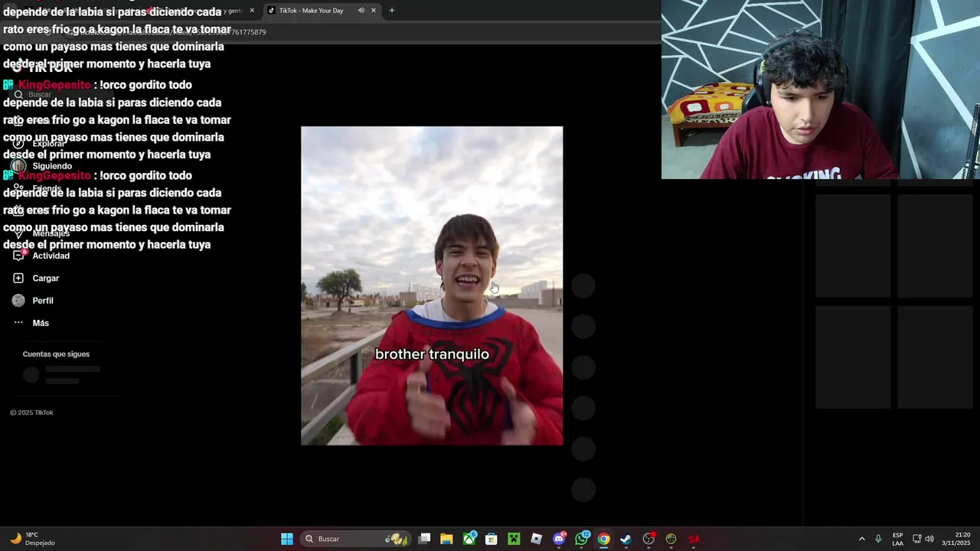Click the Actividad inbox icon
This screenshot has width=980, height=551.
18,256
